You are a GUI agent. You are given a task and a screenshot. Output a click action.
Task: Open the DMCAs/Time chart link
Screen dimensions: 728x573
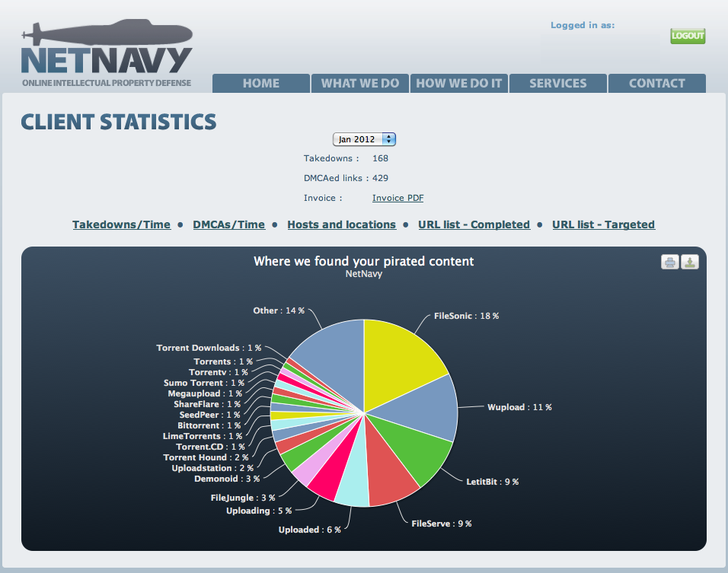(x=229, y=224)
